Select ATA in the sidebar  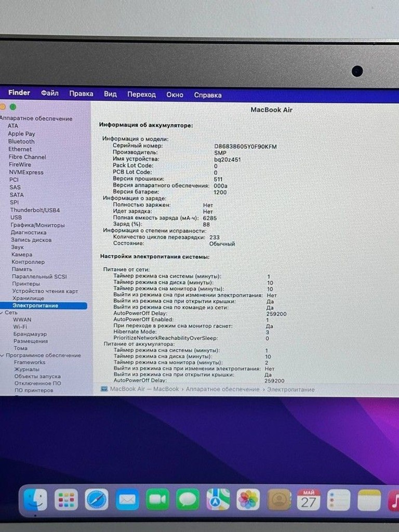tap(13, 126)
